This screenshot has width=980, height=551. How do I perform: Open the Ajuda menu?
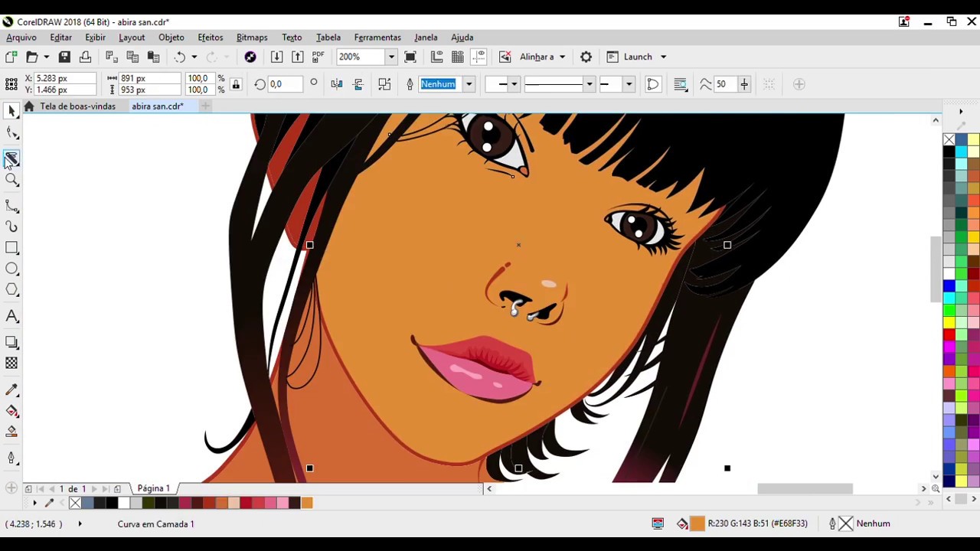pos(462,37)
